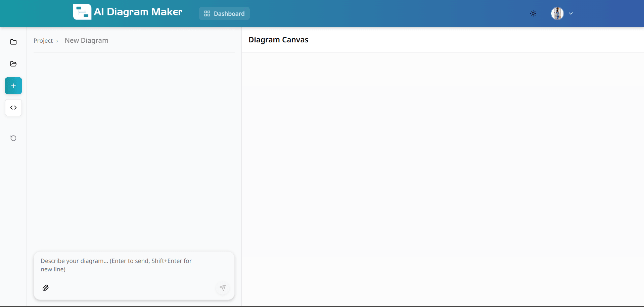Click the Project breadcrumb link
This screenshot has width=644, height=307.
pyautogui.click(x=43, y=40)
